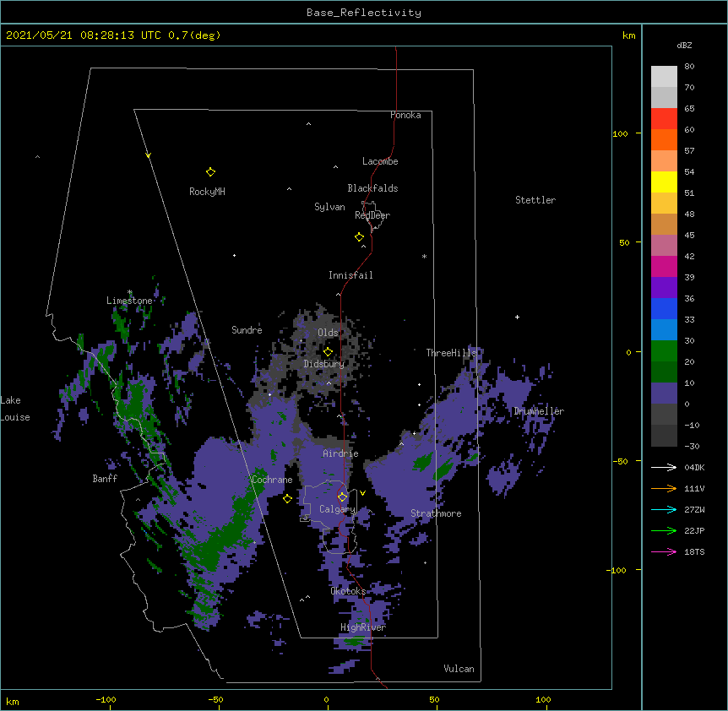Click the white 04DK arrow in legend
This screenshot has height=711, width=728.
click(x=664, y=467)
